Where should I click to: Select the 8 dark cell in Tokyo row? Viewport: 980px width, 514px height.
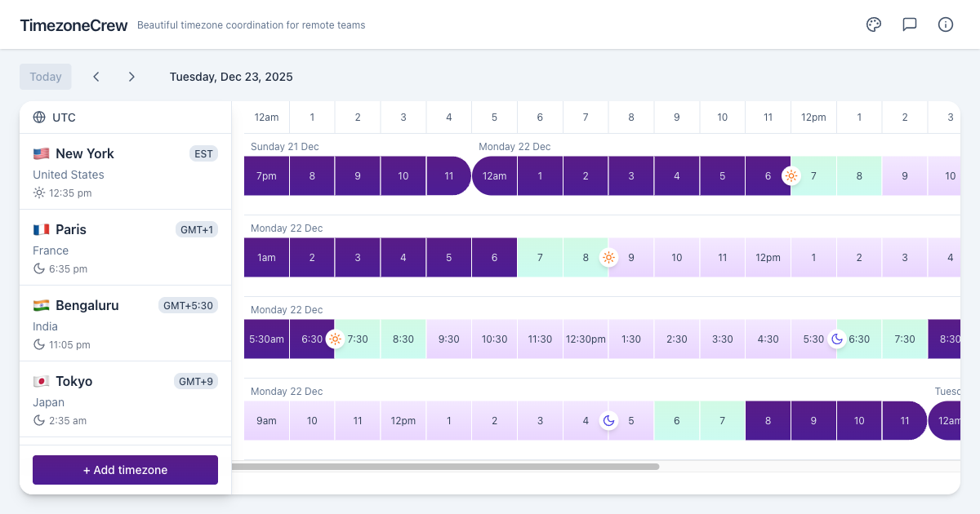(x=768, y=420)
